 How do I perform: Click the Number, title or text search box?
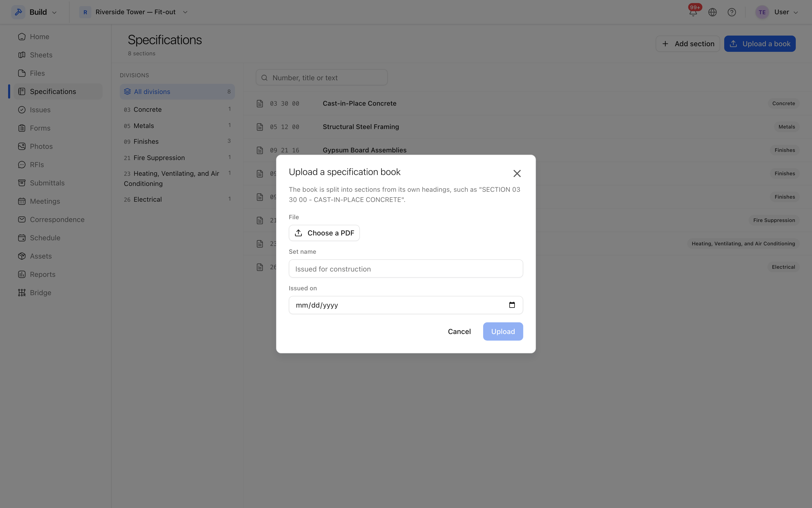pos(322,78)
